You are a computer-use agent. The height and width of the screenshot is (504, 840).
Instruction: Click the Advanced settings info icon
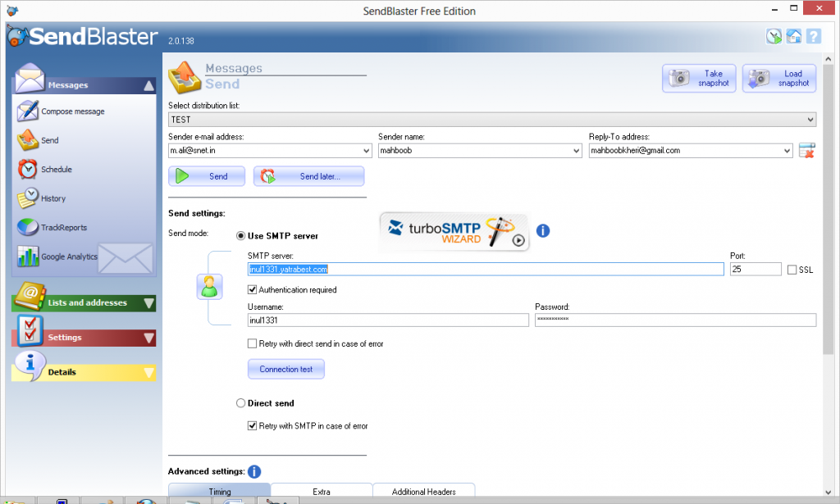[254, 471]
